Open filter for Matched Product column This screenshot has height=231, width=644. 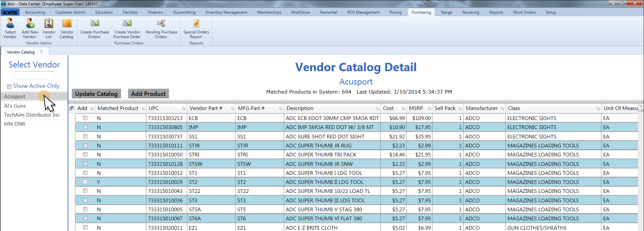143,109
